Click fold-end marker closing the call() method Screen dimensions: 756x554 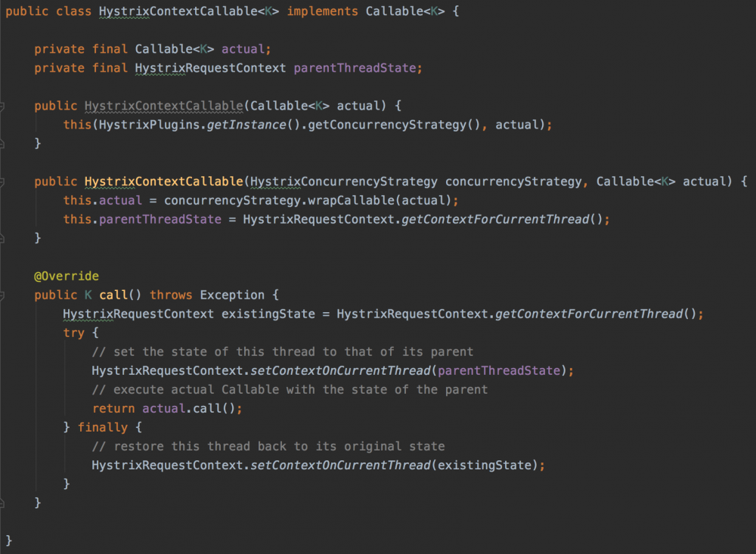[2, 503]
